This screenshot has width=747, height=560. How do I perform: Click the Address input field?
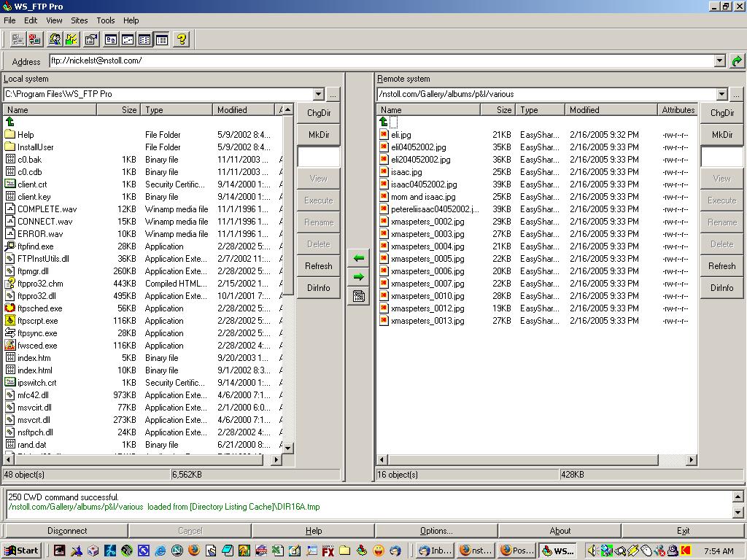click(382, 61)
